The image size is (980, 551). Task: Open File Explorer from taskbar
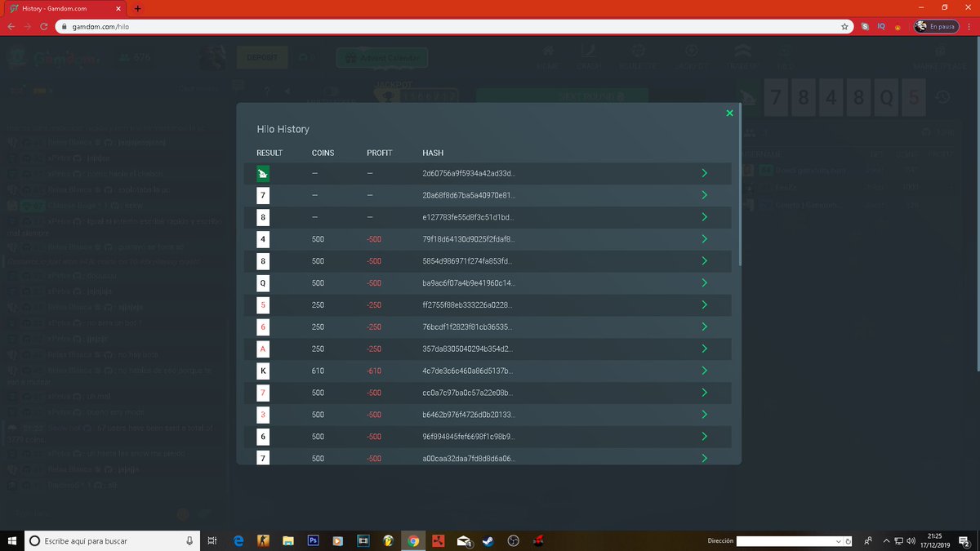(x=287, y=540)
